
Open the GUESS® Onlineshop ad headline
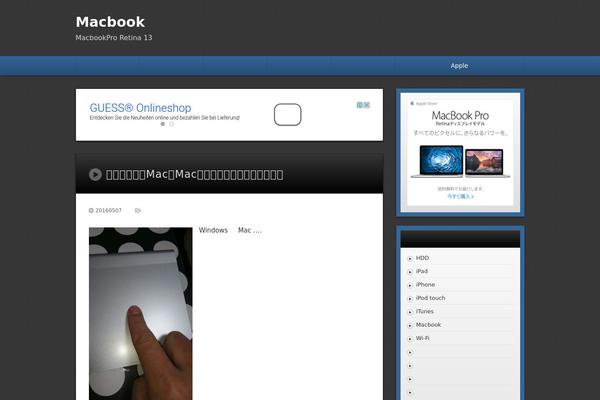coord(140,108)
